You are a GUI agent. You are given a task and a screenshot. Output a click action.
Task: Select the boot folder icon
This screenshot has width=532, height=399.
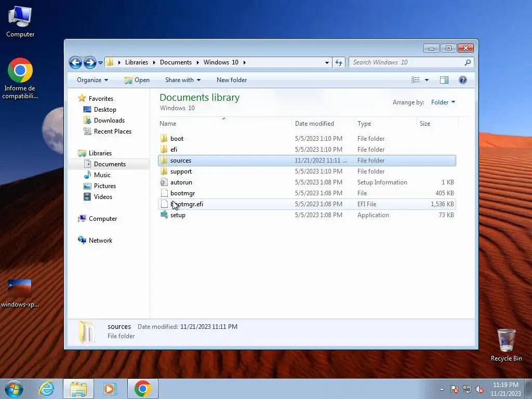click(x=164, y=138)
